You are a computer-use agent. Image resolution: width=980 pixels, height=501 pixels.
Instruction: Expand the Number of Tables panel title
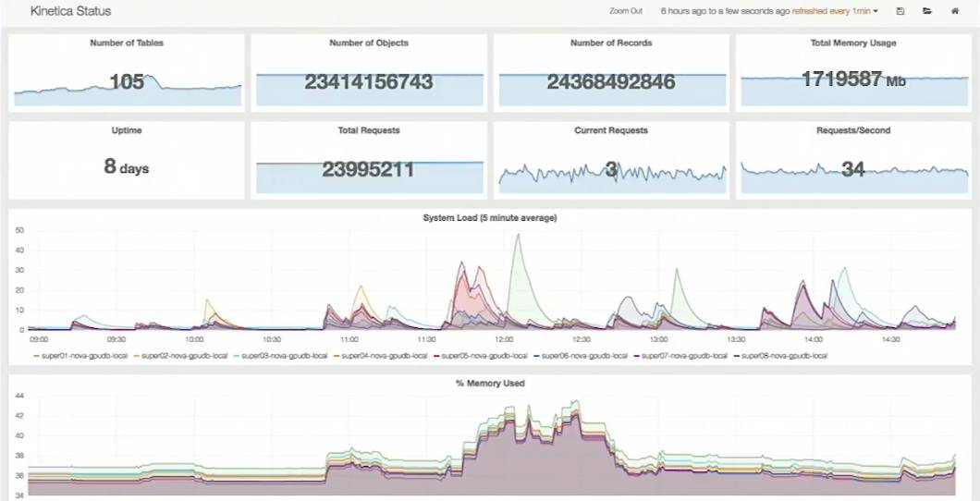point(127,43)
